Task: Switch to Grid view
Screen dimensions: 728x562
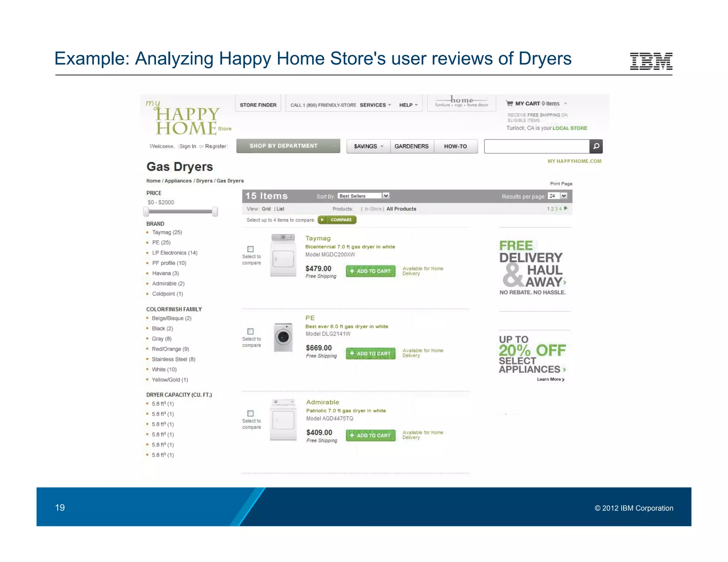Action: tap(266, 209)
